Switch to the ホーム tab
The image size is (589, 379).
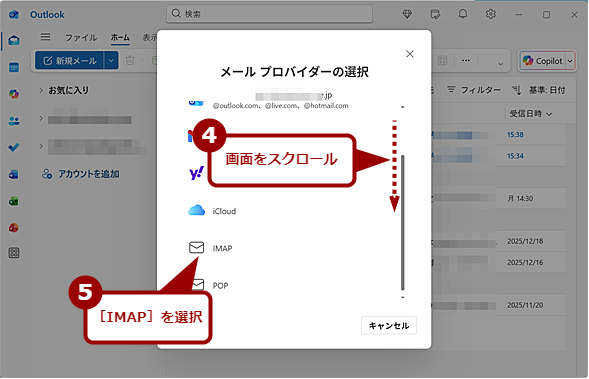[x=120, y=38]
